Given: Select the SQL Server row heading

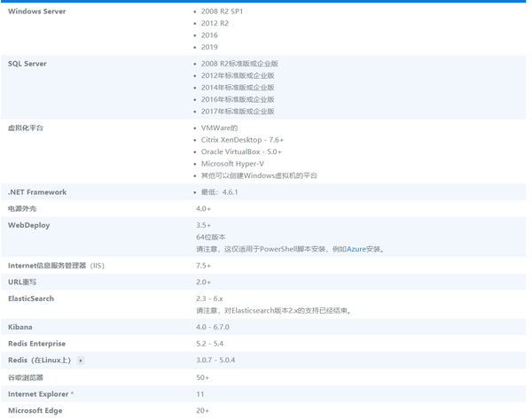Looking at the screenshot, I should click(x=27, y=64).
